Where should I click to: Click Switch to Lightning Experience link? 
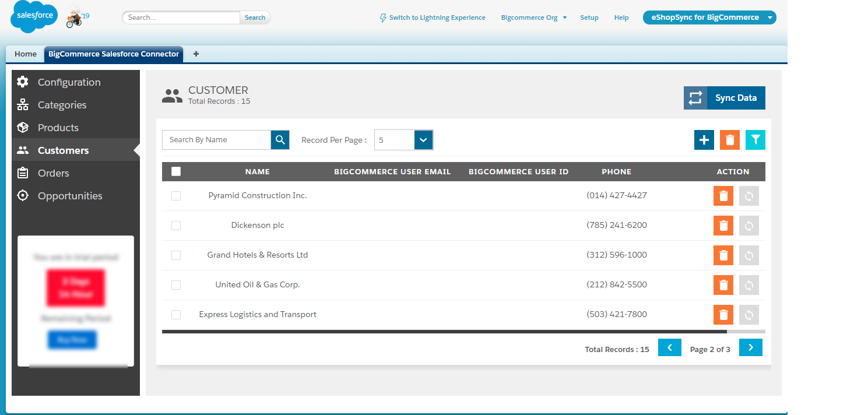click(x=432, y=17)
